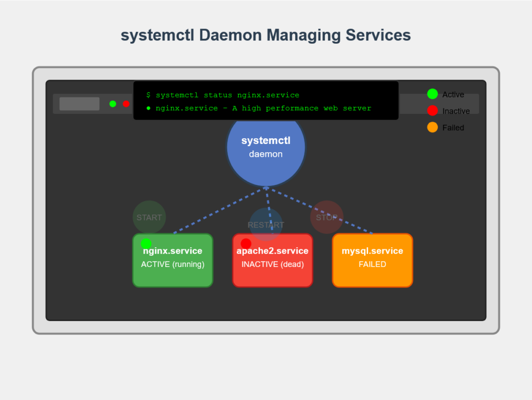
Task: Click the 'systemctl Daemon Managing Services' heading
Action: pos(266,35)
